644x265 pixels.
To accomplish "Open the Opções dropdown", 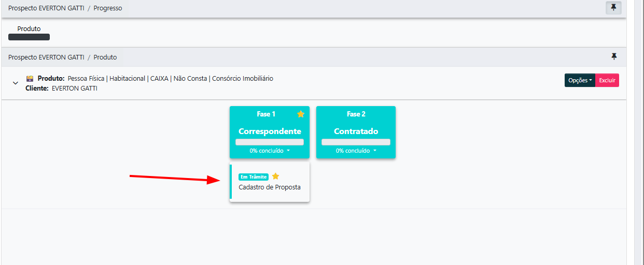I will pos(580,80).
